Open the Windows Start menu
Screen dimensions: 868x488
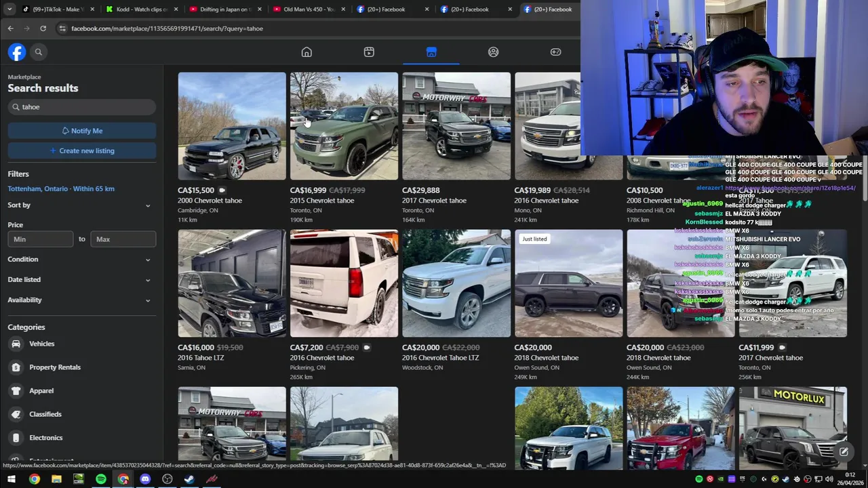(11, 479)
